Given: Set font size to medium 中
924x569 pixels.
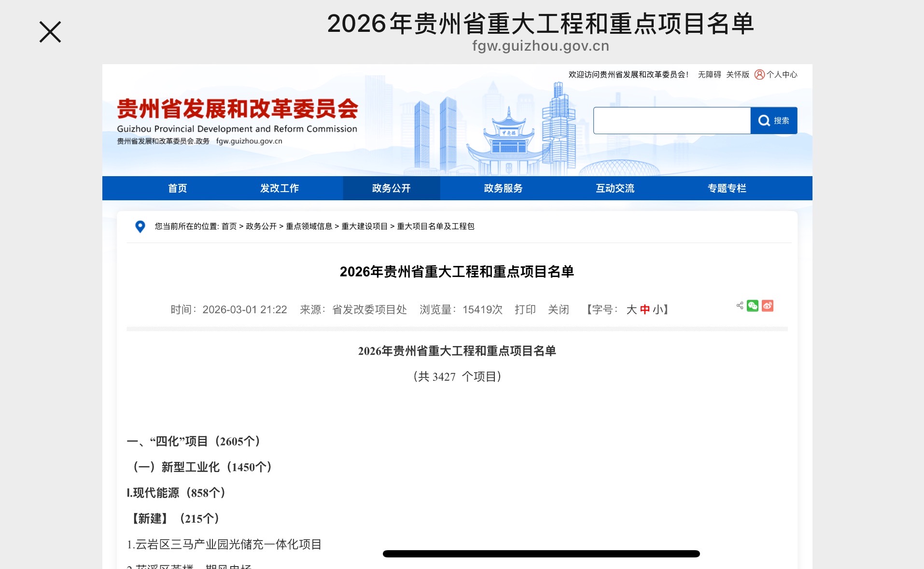Looking at the screenshot, I should click(x=645, y=309).
